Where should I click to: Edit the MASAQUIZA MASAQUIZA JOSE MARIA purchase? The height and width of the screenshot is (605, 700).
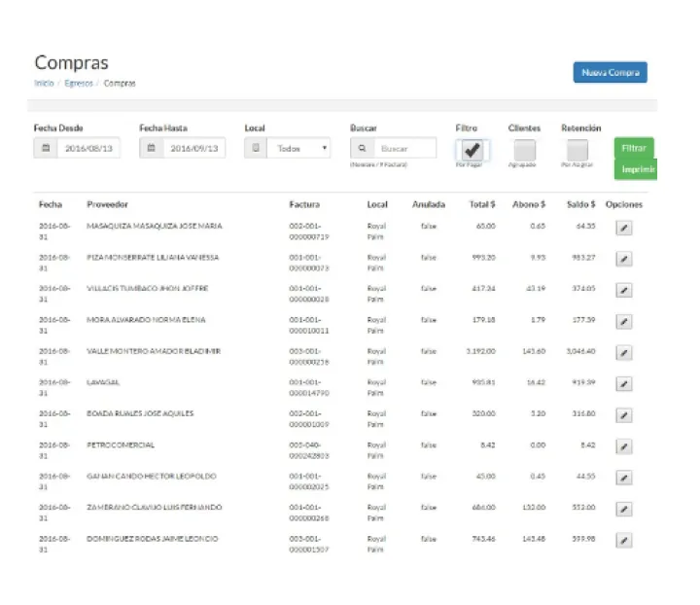pyautogui.click(x=624, y=228)
